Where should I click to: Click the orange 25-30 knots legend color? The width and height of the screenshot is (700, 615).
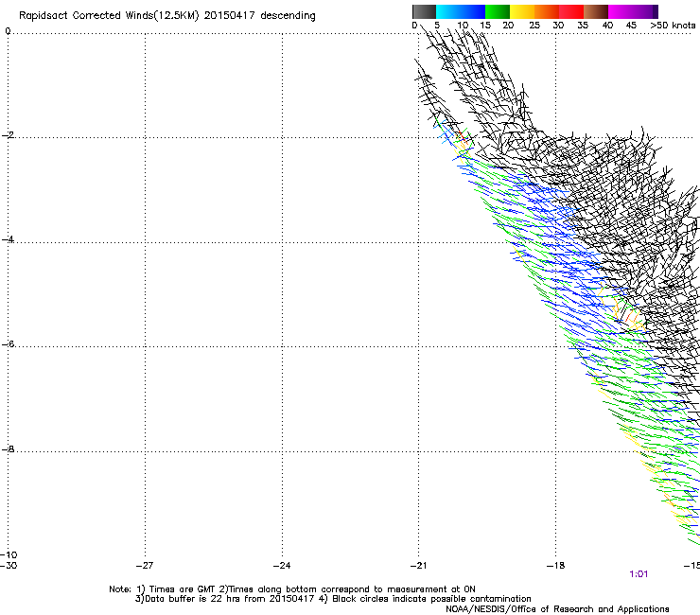[547, 11]
